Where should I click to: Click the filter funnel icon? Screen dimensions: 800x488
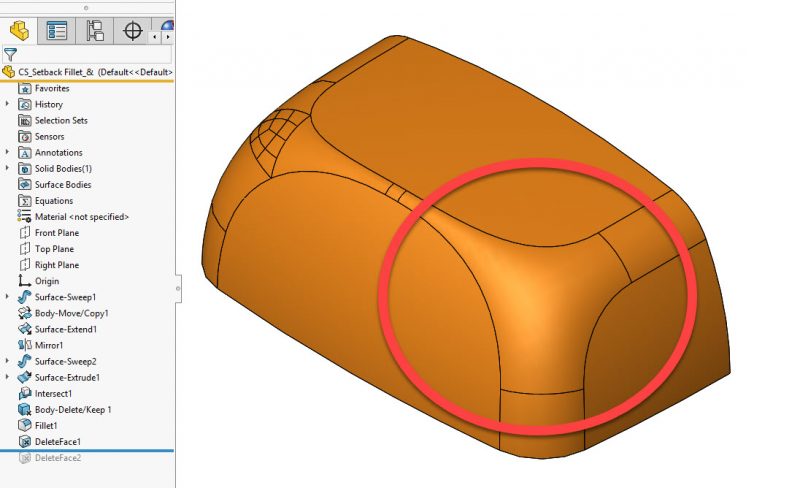(x=10, y=54)
